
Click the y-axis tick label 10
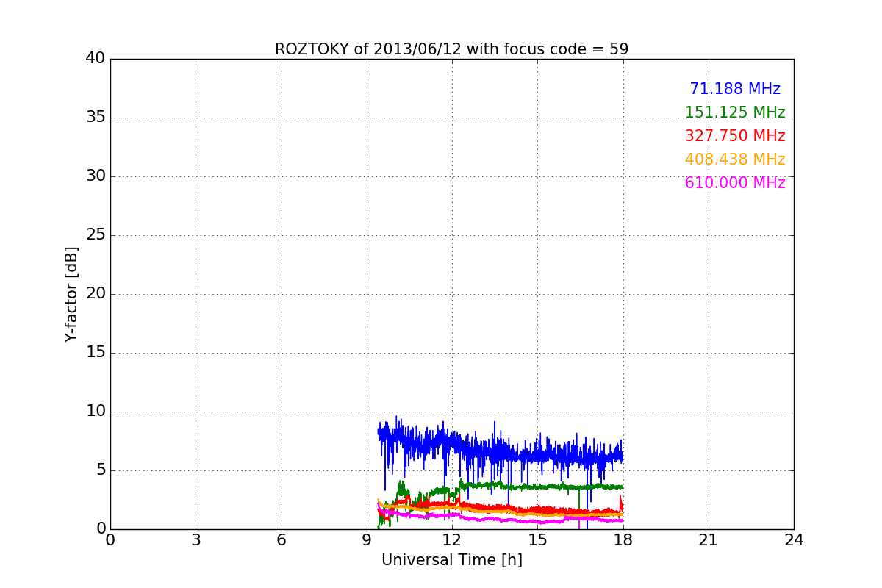pos(96,412)
